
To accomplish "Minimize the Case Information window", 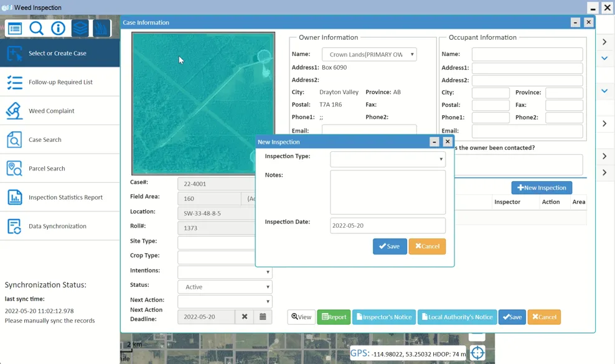I will pos(575,22).
